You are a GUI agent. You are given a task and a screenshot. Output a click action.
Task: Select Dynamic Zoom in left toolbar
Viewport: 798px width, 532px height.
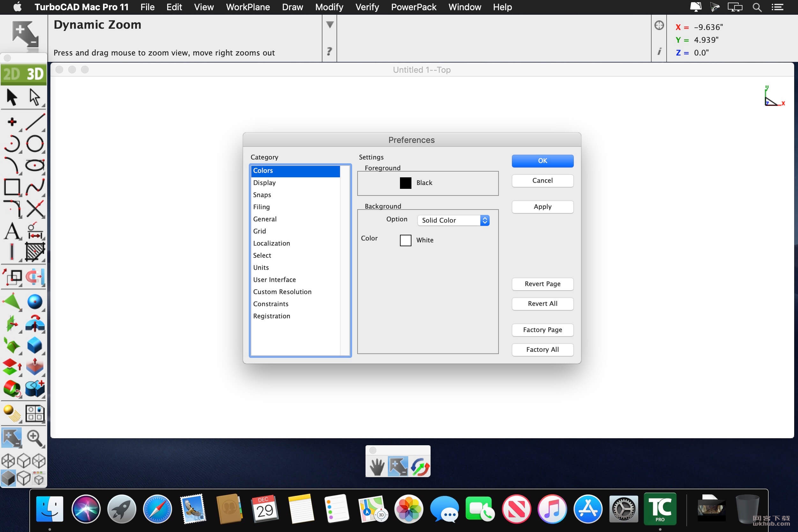[12, 438]
